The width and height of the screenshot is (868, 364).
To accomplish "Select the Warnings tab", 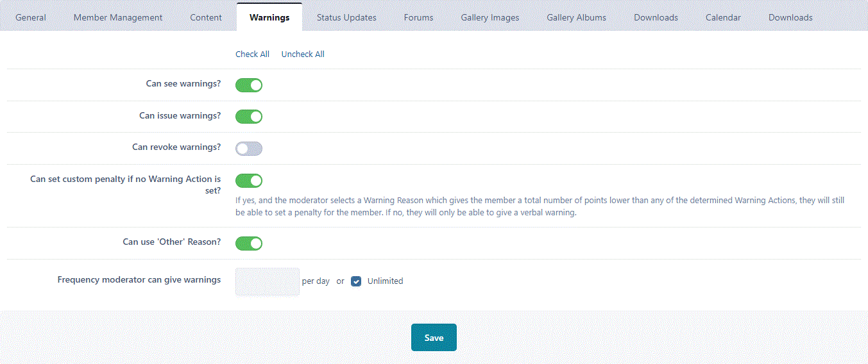I will [269, 17].
